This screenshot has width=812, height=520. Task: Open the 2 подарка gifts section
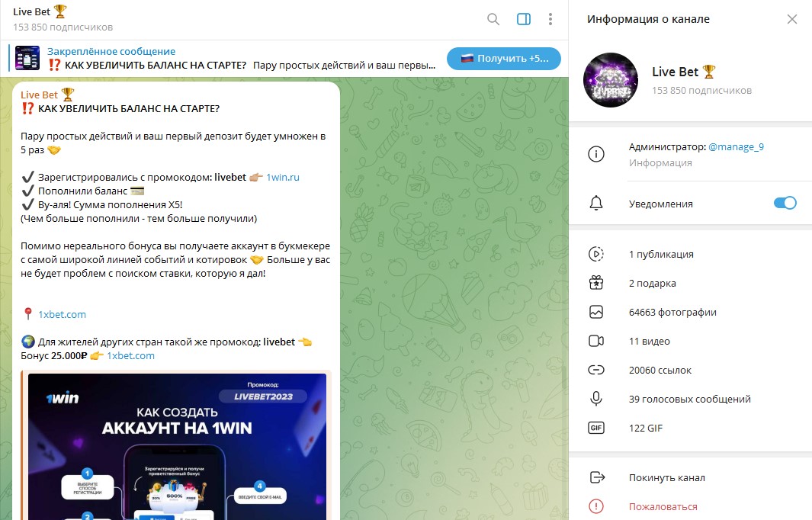652,283
